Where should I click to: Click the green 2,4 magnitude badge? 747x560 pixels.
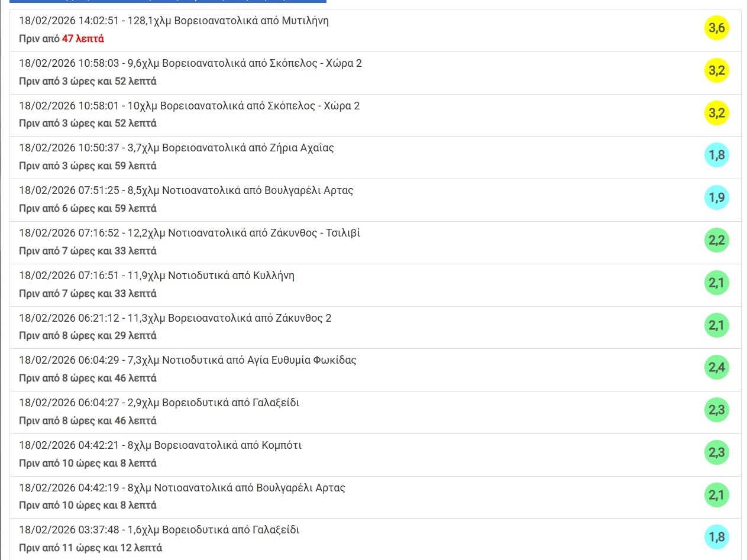pos(716,368)
